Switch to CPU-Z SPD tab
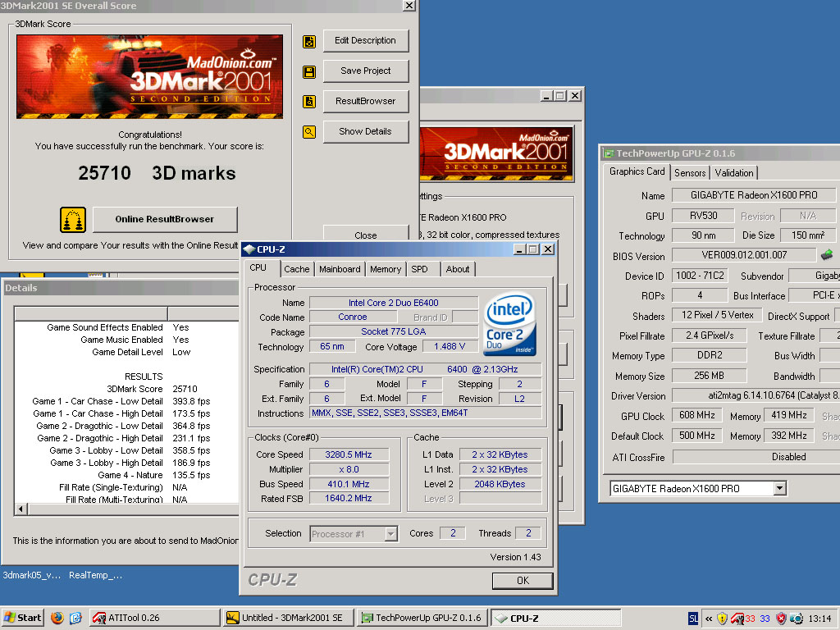The image size is (840, 630). point(419,269)
